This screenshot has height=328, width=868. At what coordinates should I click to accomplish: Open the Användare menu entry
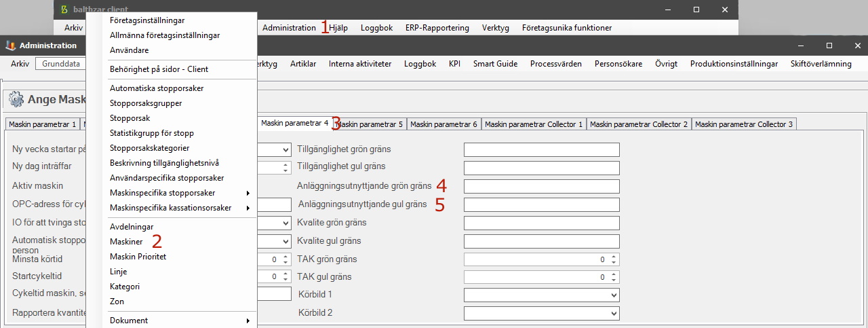pos(129,50)
